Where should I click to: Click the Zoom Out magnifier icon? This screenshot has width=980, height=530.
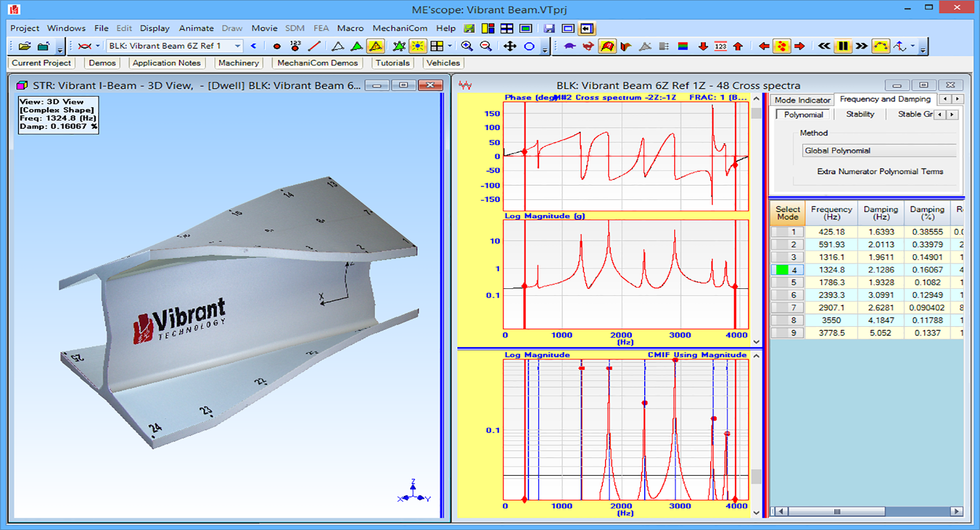(486, 46)
